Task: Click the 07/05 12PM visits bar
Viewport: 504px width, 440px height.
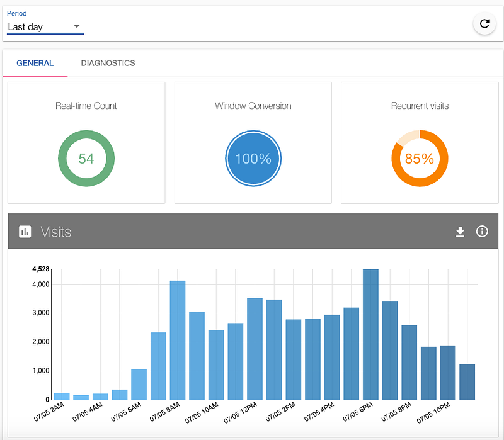Action: (255, 349)
